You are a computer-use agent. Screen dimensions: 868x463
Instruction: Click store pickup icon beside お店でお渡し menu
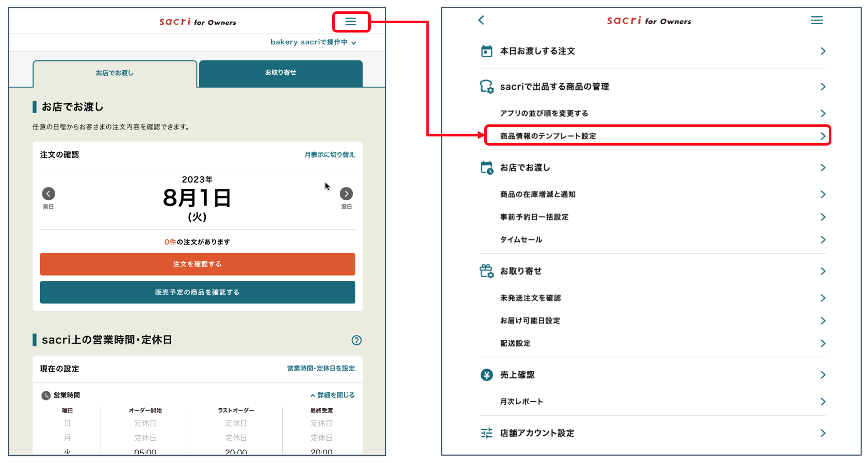(x=487, y=168)
